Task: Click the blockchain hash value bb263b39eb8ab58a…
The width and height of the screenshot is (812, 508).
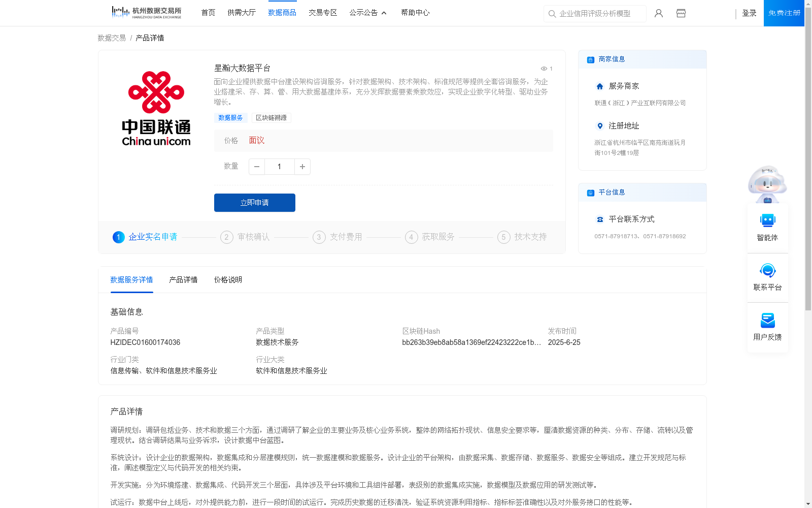Action: [471, 342]
